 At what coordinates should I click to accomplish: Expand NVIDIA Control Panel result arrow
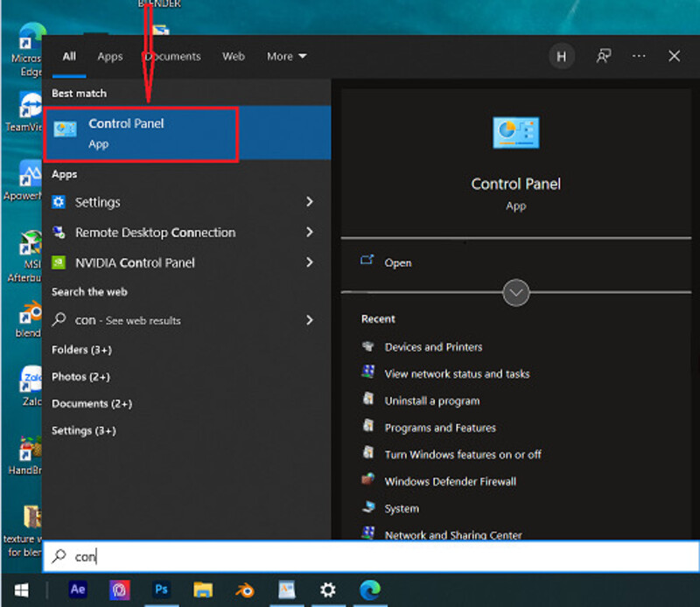click(x=310, y=262)
